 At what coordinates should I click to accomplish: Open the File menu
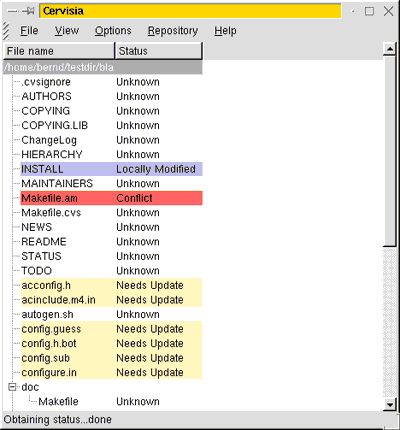tap(29, 31)
